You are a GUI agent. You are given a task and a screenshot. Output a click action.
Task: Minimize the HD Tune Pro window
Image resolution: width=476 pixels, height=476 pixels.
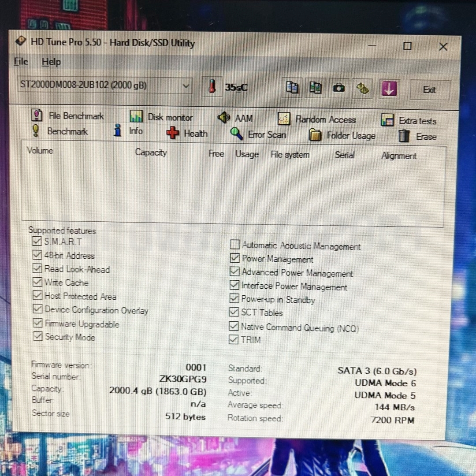372,46
